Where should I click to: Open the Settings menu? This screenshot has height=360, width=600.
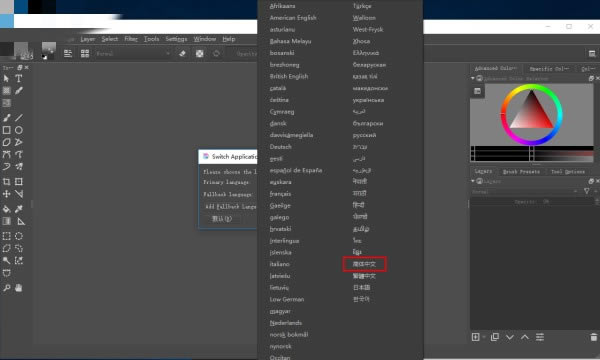click(x=176, y=39)
